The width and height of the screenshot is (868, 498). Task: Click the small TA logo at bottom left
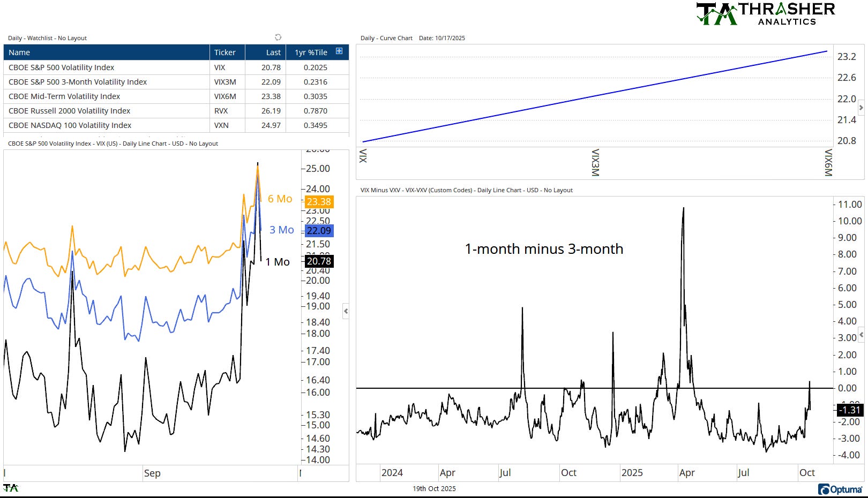[x=11, y=488]
